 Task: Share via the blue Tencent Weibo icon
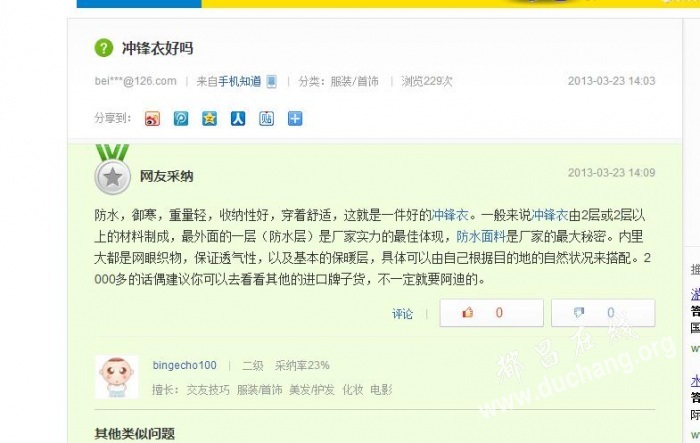(x=181, y=119)
